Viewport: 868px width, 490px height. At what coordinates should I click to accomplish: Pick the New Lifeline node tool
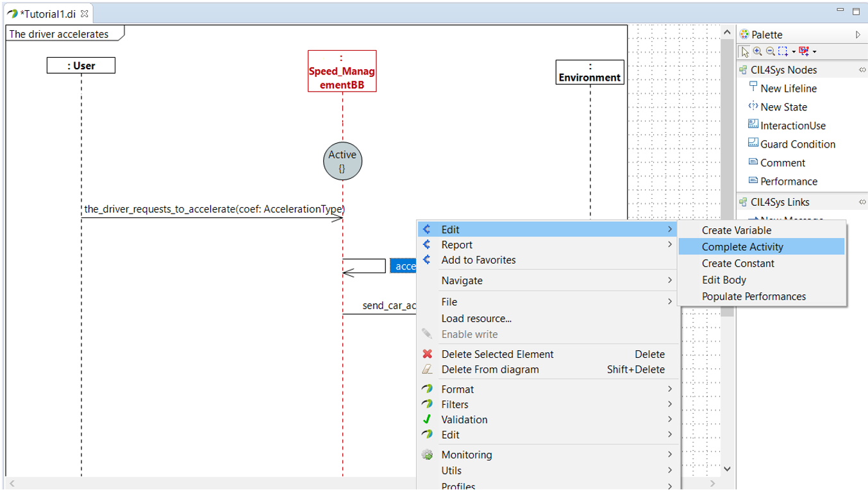click(x=783, y=89)
